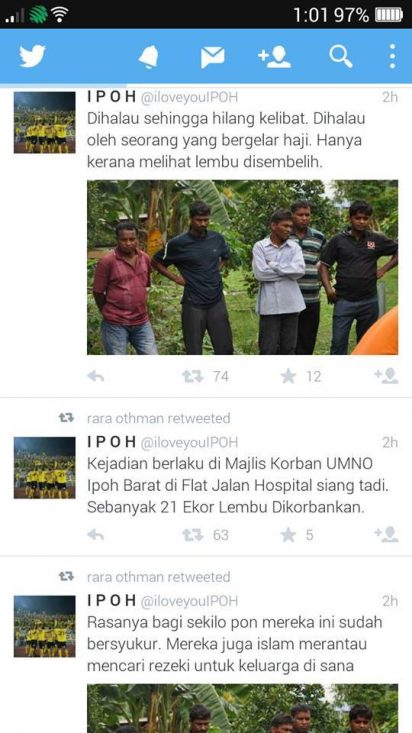Retweet the tweet with 63 retweets
The height and width of the screenshot is (733, 412).
coord(193,535)
